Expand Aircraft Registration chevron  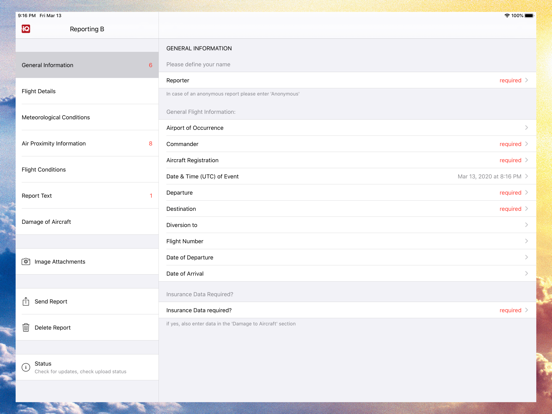click(x=527, y=160)
